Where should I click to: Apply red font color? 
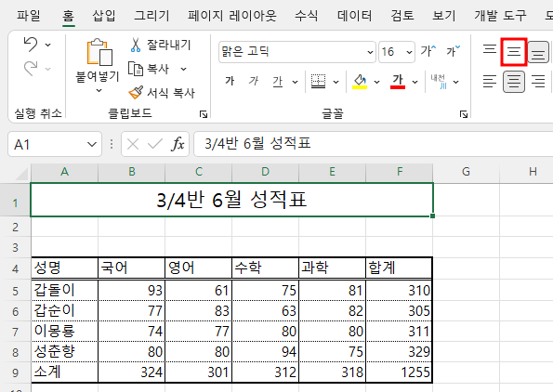tap(398, 82)
